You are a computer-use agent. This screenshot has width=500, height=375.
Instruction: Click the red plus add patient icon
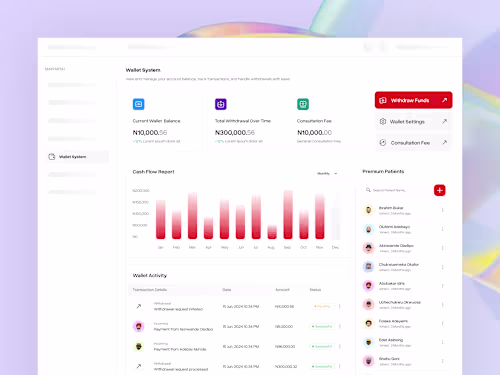(x=440, y=190)
